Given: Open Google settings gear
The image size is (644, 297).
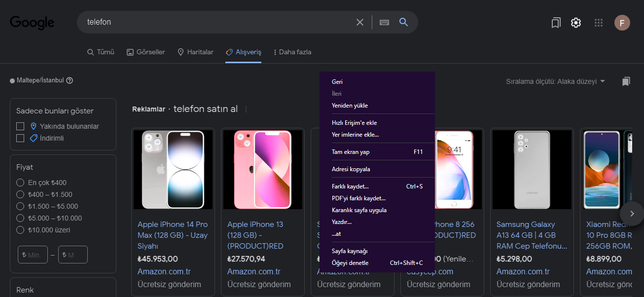Looking at the screenshot, I should [576, 23].
